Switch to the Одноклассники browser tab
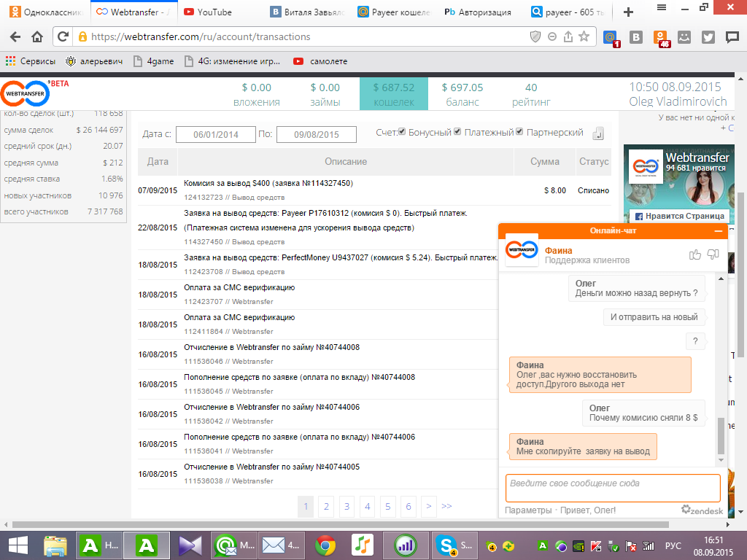 46,12
